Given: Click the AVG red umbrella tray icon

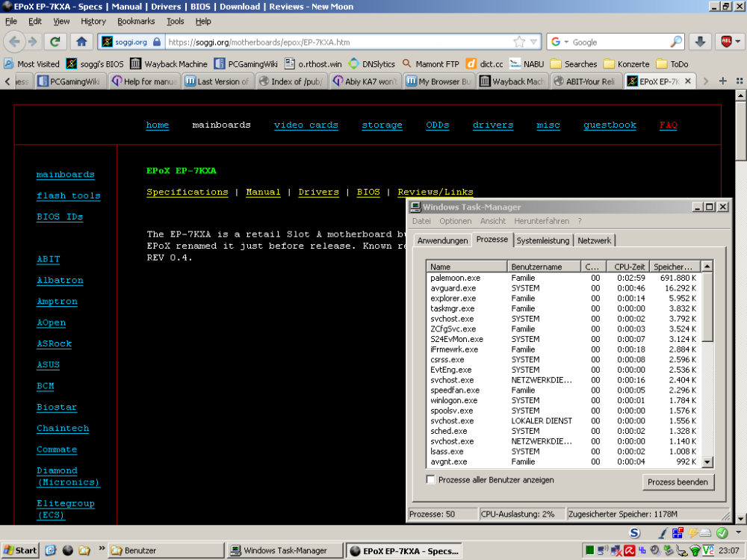Looking at the screenshot, I should (x=629, y=550).
